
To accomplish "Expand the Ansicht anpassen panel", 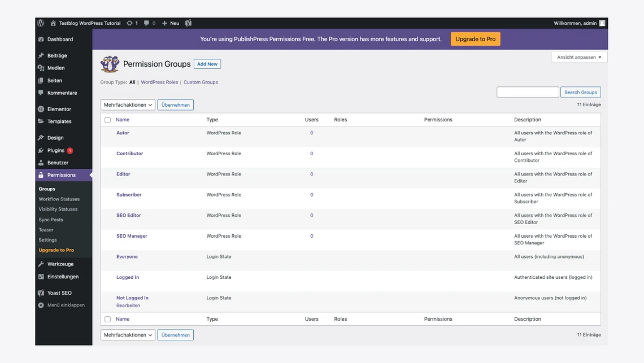I will [578, 57].
